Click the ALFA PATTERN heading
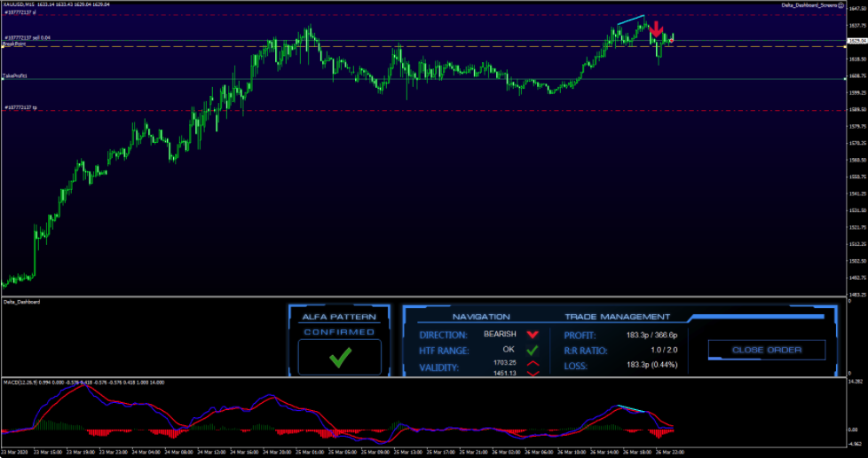 coord(339,318)
